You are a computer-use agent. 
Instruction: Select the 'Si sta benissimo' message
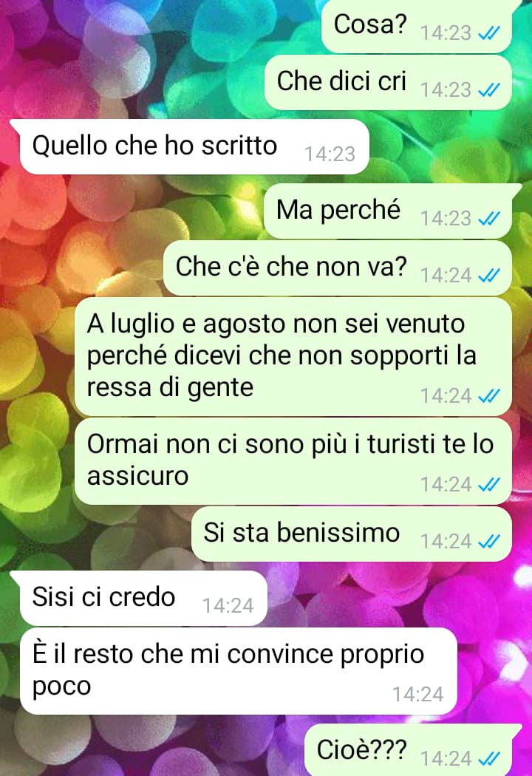pos(352,534)
